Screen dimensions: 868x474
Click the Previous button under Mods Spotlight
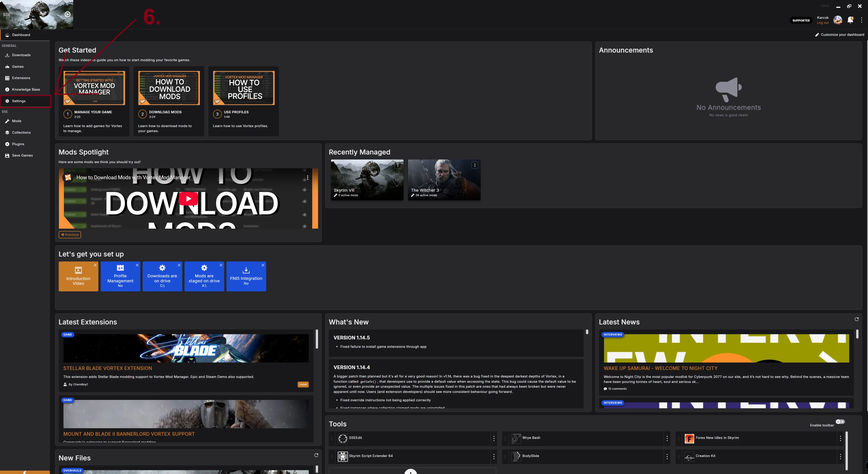pos(70,235)
